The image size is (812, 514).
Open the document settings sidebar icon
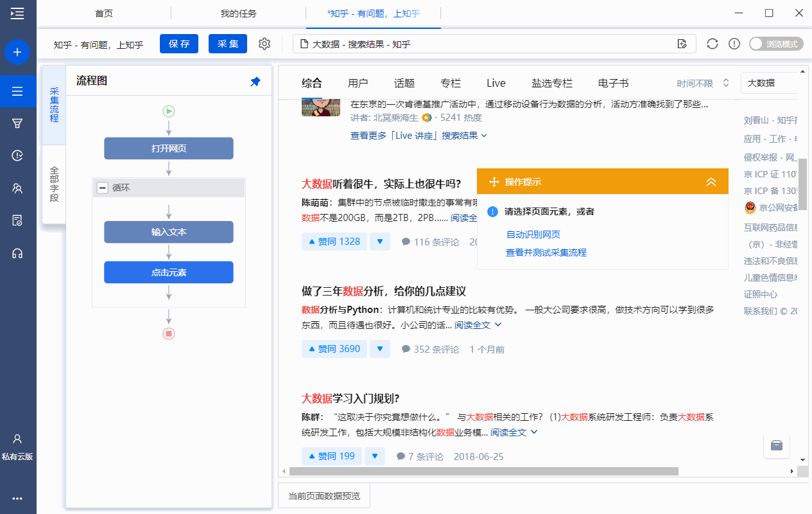click(17, 220)
